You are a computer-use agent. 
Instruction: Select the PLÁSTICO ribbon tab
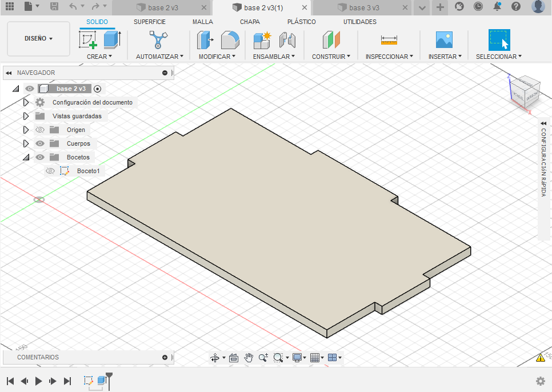(x=301, y=22)
